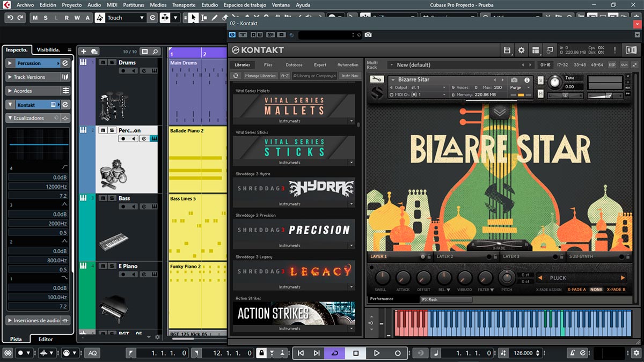Screen dimensions: 644x362
Task: Undo the last action in Cubase toolbar
Action: [x=10, y=18]
